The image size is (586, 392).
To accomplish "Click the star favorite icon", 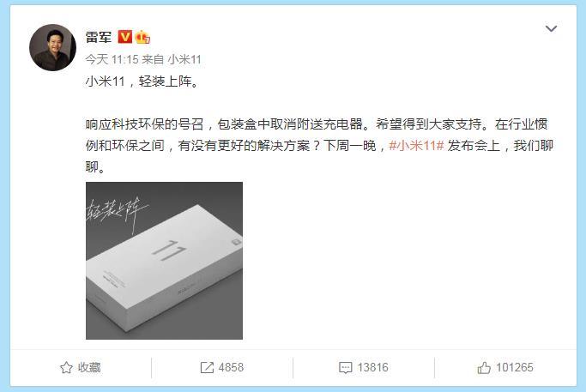I will 66,368.
